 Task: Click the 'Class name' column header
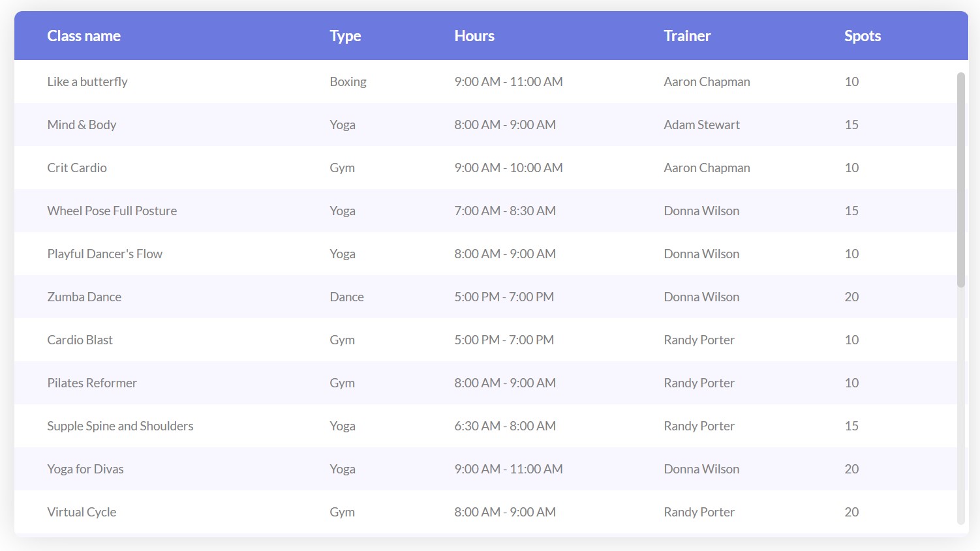(84, 36)
